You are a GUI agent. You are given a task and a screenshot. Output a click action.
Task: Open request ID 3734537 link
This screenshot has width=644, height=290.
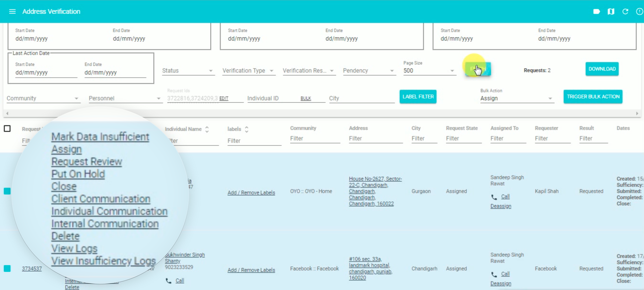pos(32,269)
